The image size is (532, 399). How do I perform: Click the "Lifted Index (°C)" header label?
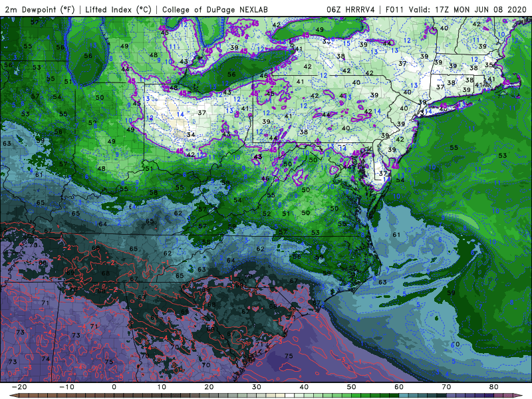coord(118,9)
